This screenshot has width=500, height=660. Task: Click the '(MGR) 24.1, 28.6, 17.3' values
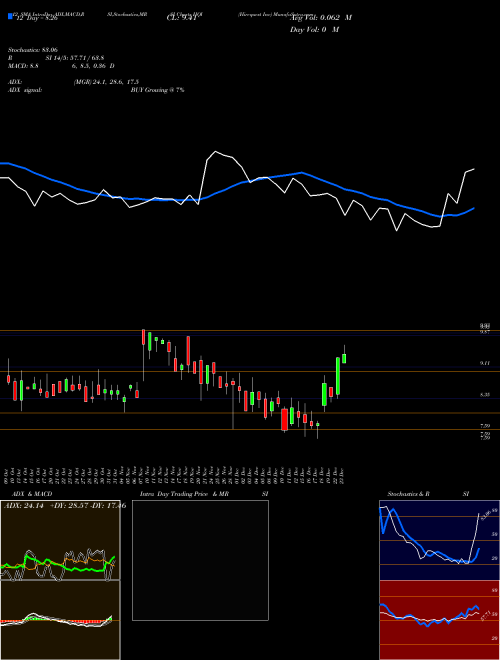click(x=106, y=82)
